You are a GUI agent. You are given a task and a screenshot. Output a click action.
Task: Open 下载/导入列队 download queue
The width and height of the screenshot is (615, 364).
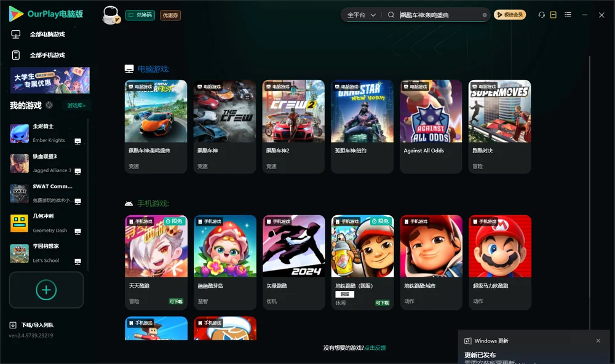(x=32, y=325)
